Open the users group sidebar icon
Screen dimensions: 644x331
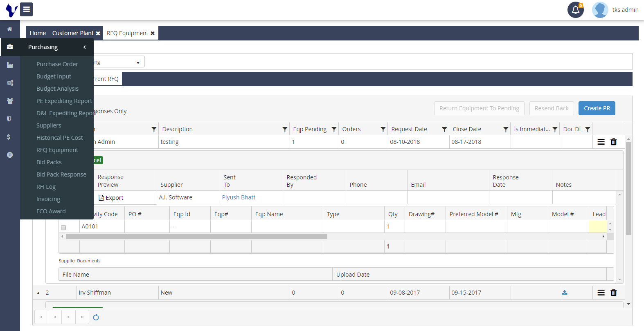coord(10,101)
